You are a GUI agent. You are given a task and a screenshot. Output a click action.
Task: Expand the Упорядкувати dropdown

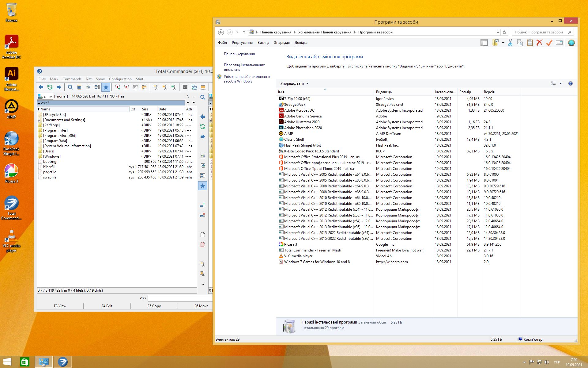[x=294, y=83]
